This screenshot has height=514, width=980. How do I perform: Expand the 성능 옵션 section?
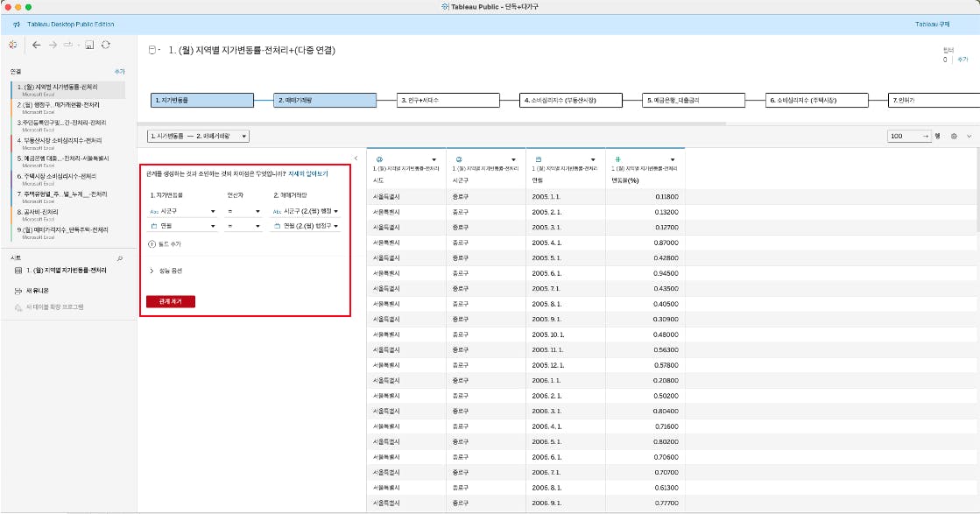166,271
